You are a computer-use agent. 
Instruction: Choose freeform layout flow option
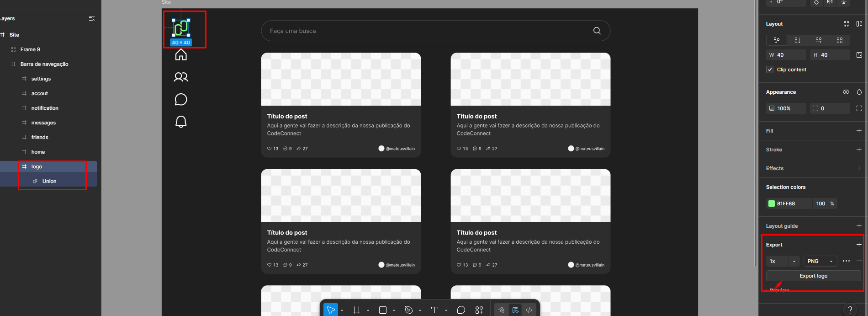(777, 40)
